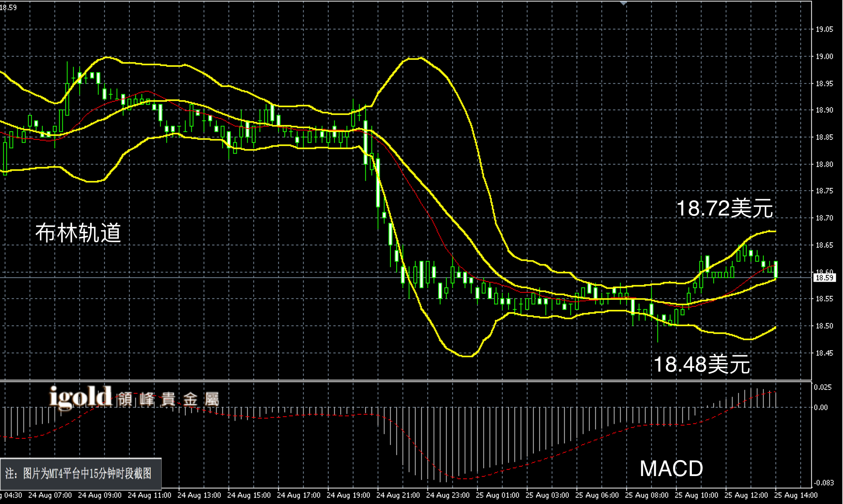
Task: Click the 18.48美元 support label
Action: [x=702, y=365]
